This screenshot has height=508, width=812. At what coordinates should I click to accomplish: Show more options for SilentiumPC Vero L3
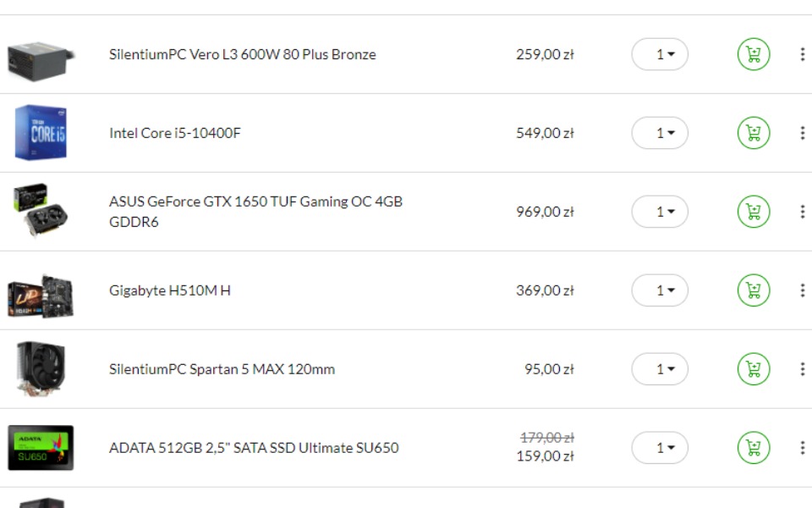pyautogui.click(x=802, y=55)
